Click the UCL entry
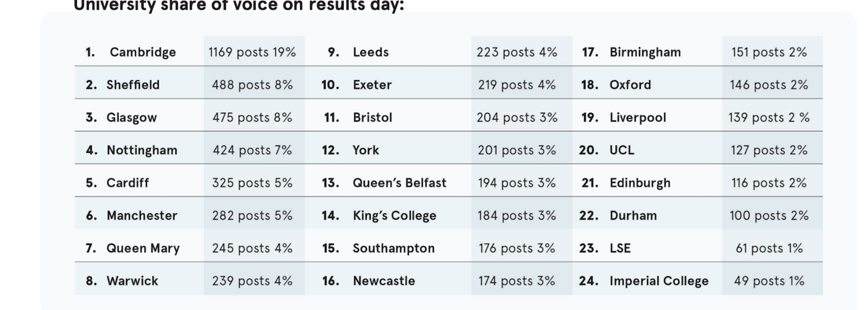Viewport: 868px width, 310px height. tap(621, 150)
